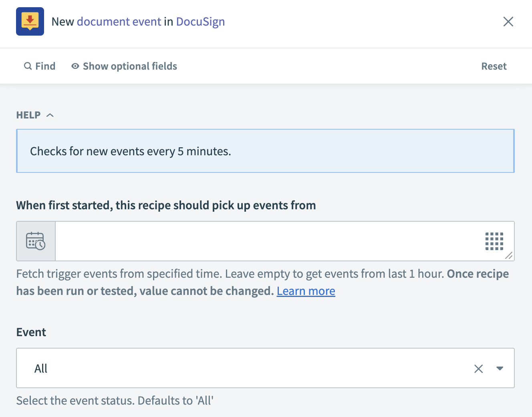
Task: Collapse the HELP section chevron
Action: pyautogui.click(x=50, y=115)
